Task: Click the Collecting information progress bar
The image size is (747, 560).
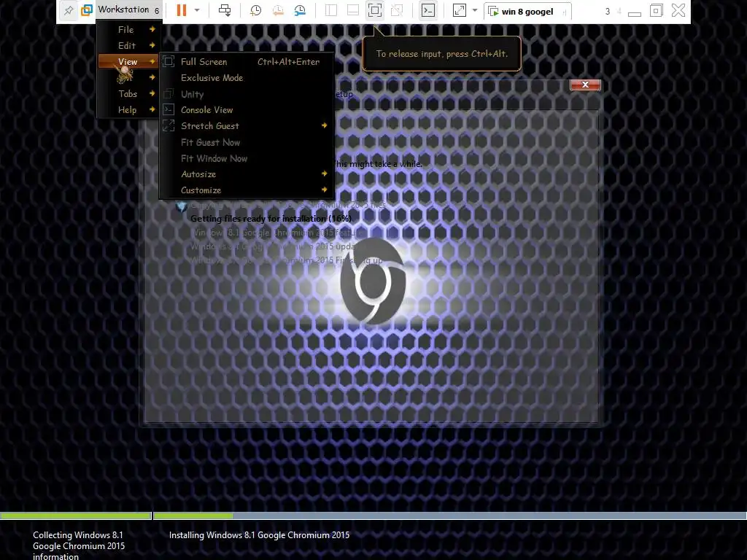Action: pos(76,516)
